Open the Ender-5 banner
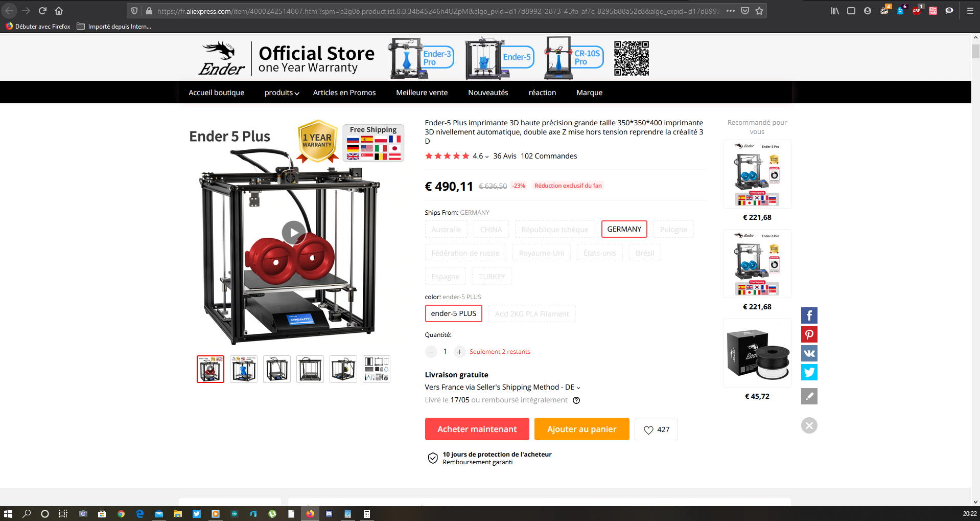The height and width of the screenshot is (521, 980). point(500,58)
